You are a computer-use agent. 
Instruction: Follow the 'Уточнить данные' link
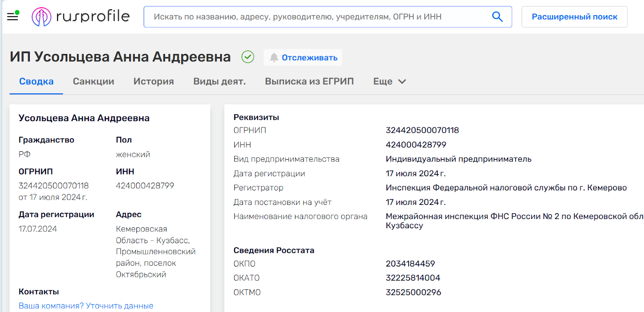[120, 306]
